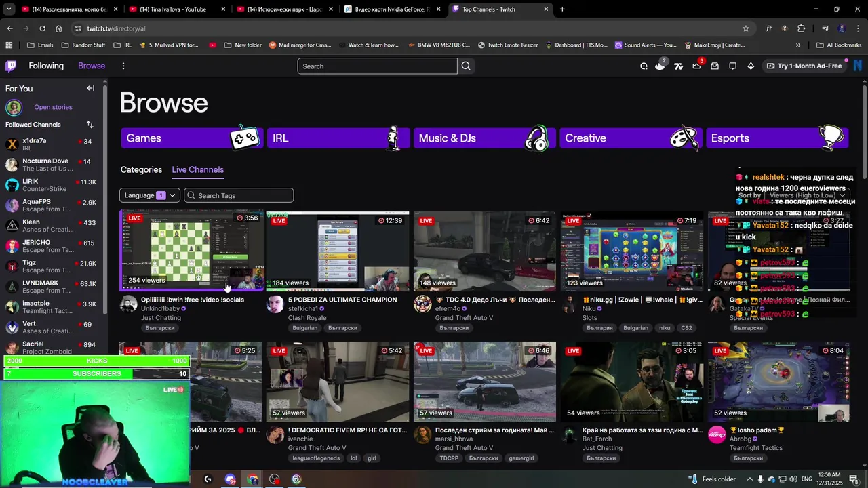Open the user profile avatar menu in Twitch
This screenshot has width=868, height=488.
click(859, 66)
